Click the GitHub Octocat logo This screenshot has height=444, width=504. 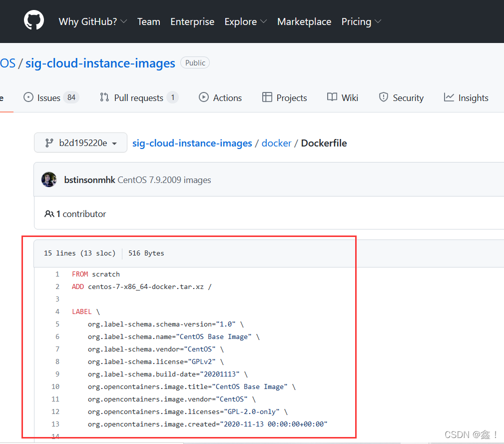[34, 20]
